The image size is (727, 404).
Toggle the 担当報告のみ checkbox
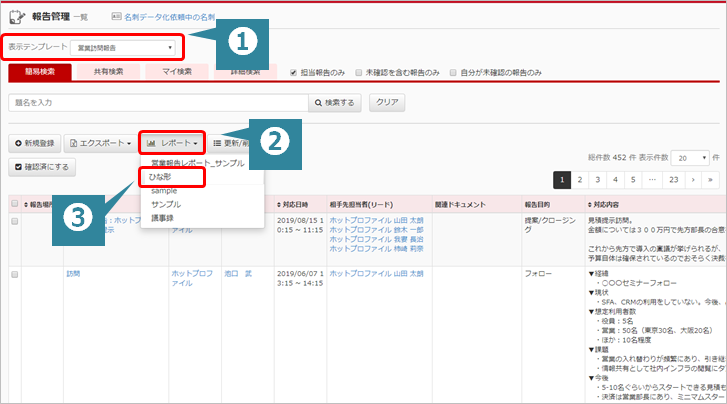click(293, 73)
